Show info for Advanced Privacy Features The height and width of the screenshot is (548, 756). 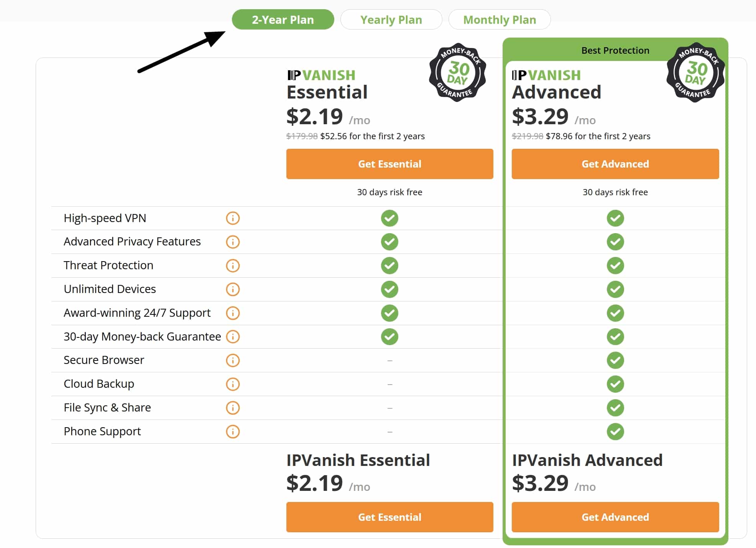233,242
